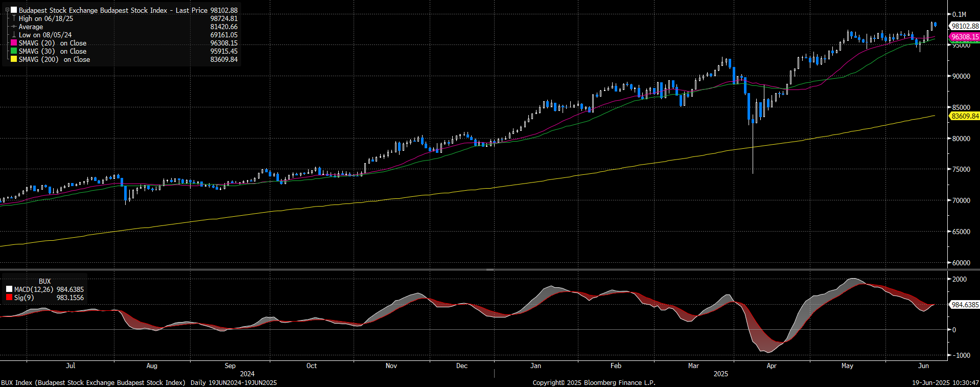The width and height of the screenshot is (980, 387).
Task: Click the 81420.66 average value in legend
Action: 224,27
